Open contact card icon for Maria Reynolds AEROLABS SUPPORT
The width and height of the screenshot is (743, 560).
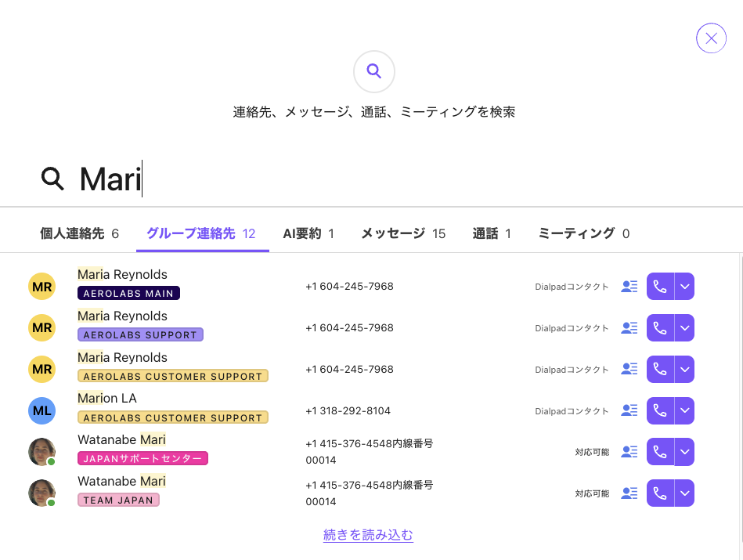pos(629,327)
